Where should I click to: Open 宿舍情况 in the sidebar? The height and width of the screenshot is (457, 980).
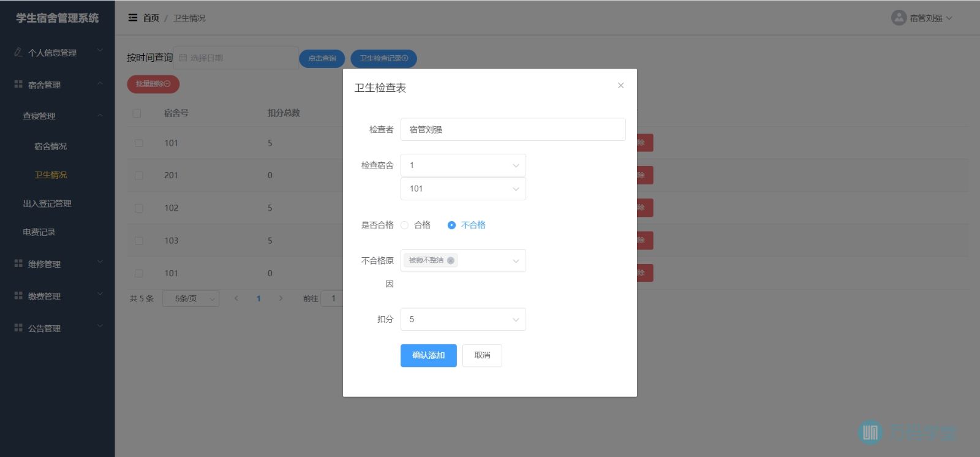point(50,146)
